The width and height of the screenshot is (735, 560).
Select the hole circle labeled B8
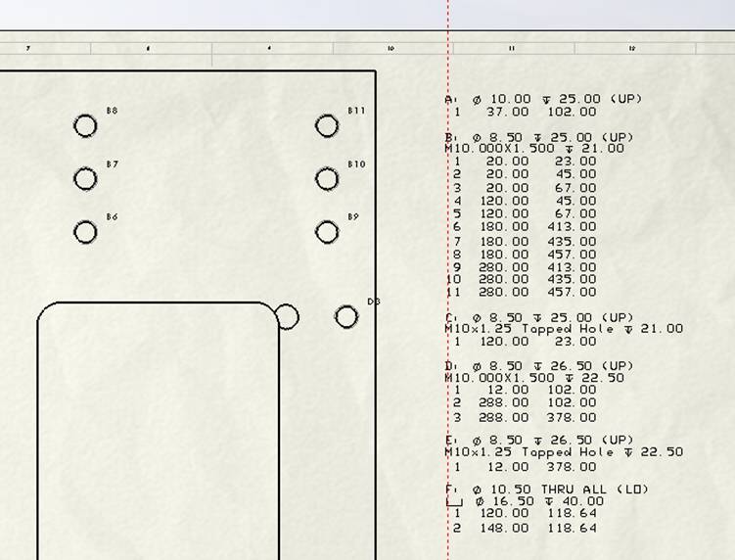coord(85,125)
